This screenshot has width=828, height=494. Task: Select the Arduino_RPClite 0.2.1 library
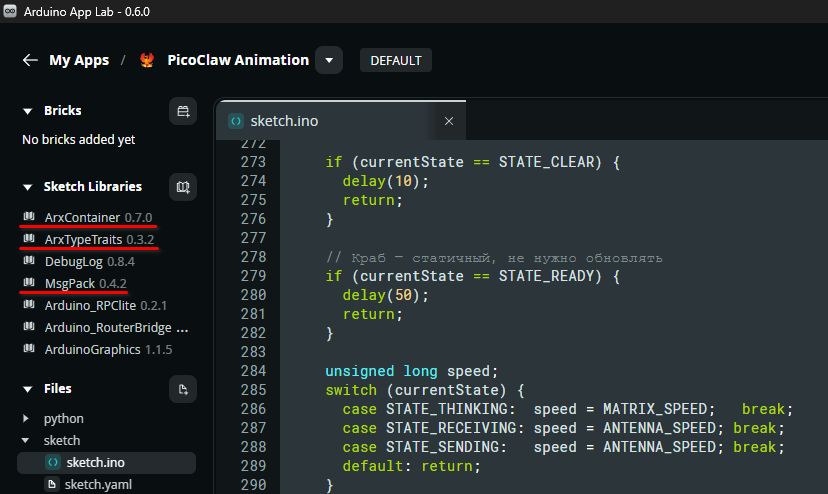(106, 305)
